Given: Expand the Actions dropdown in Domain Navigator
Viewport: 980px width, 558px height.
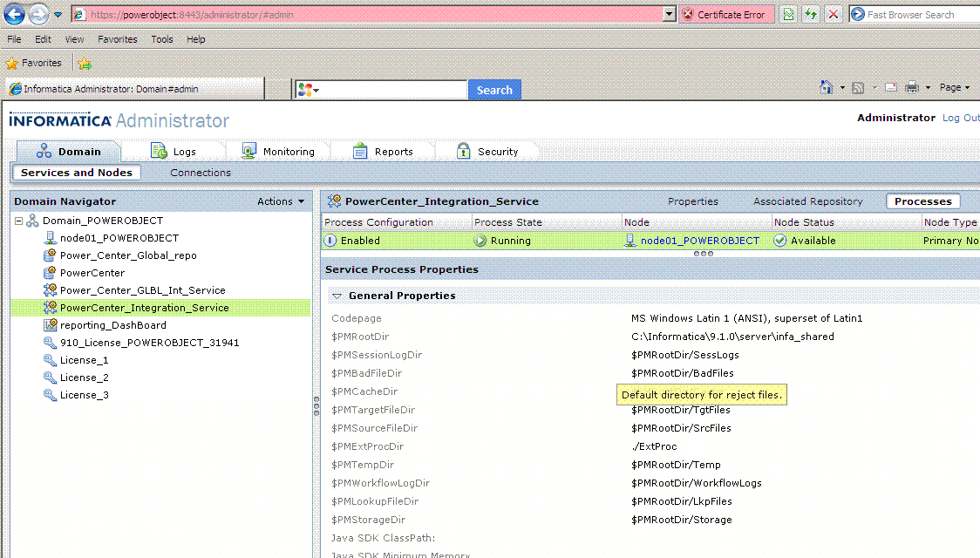Looking at the screenshot, I should tap(278, 201).
